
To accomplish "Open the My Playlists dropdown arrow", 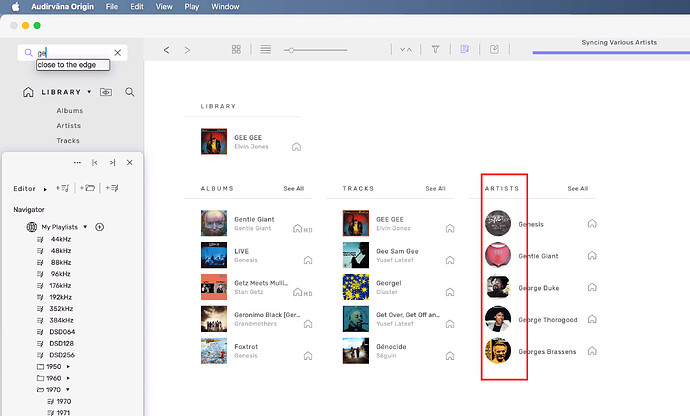I will pos(85,227).
